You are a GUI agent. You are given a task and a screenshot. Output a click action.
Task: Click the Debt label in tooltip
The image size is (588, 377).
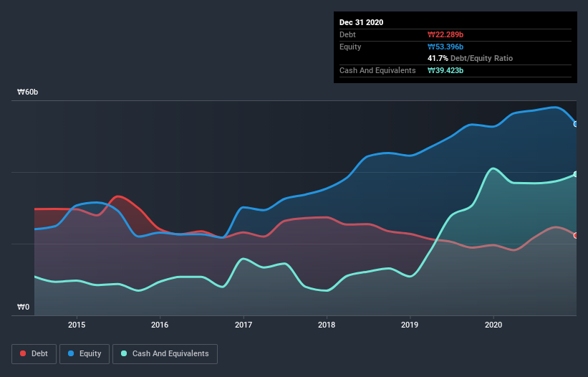[347, 35]
